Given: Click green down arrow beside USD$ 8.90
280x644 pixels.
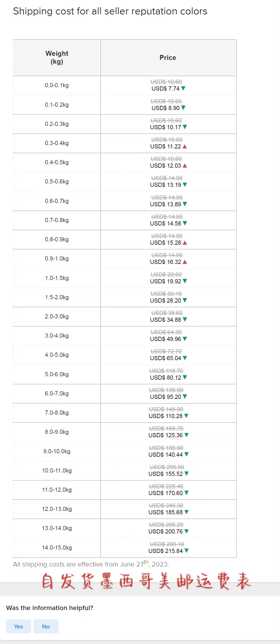Looking at the screenshot, I should click(x=183, y=108).
